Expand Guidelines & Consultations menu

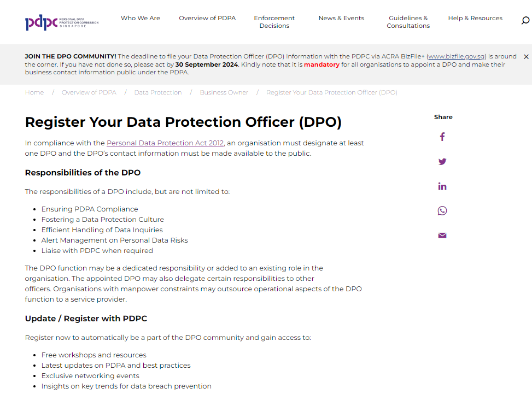click(408, 22)
